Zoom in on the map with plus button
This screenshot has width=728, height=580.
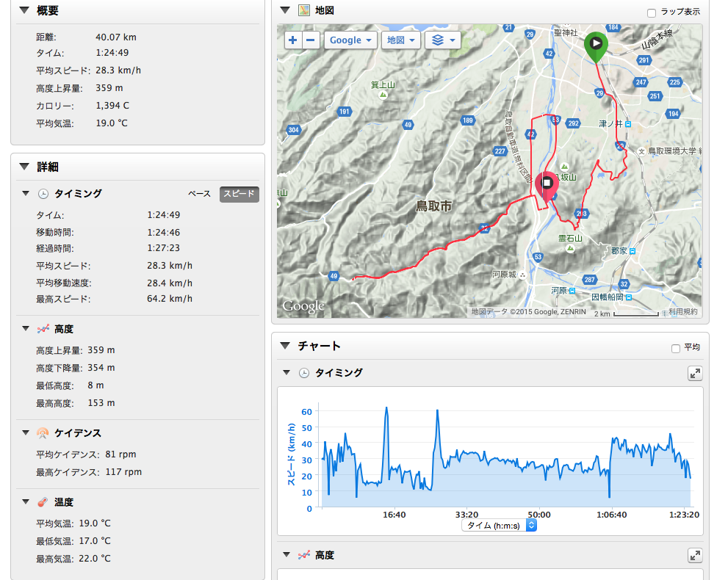click(x=293, y=40)
